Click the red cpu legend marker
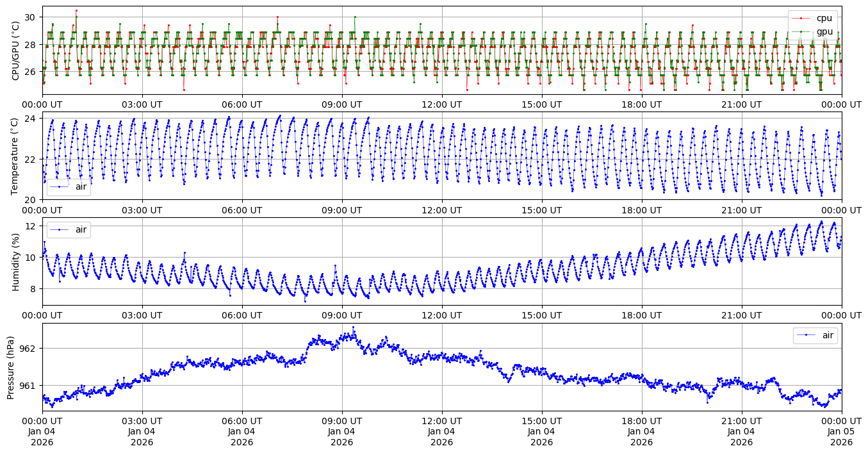868x453 pixels. [802, 19]
